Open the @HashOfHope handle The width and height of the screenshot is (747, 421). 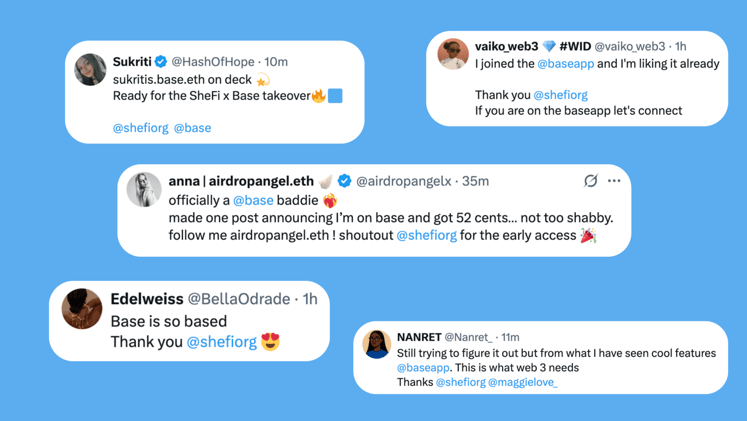pos(212,62)
